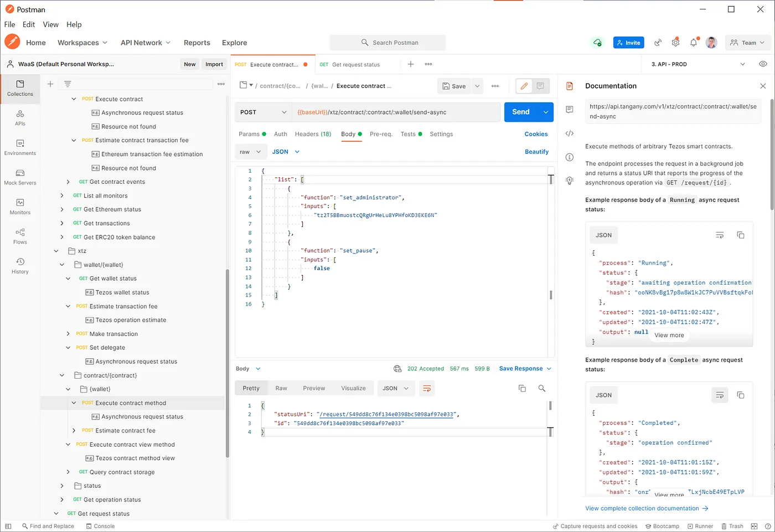Copy the response body to clipboard
775x532 pixels.
pos(522,389)
